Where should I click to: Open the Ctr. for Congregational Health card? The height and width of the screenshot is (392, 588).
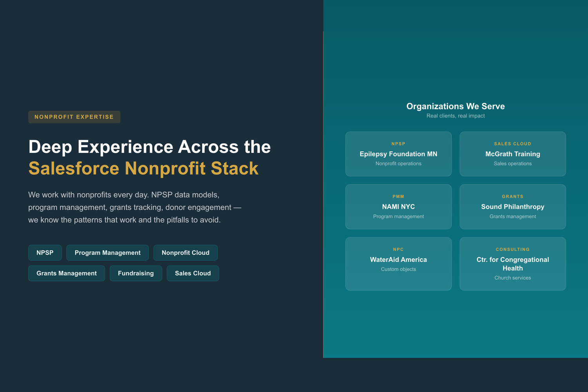tap(512, 264)
